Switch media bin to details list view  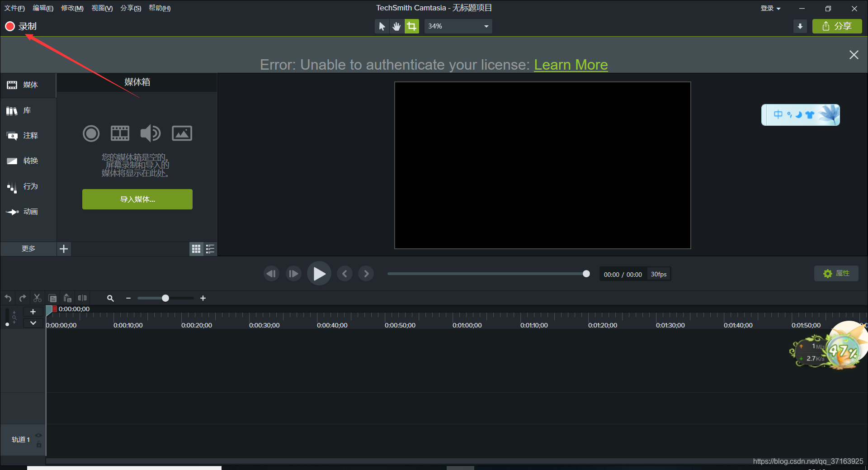coord(210,249)
